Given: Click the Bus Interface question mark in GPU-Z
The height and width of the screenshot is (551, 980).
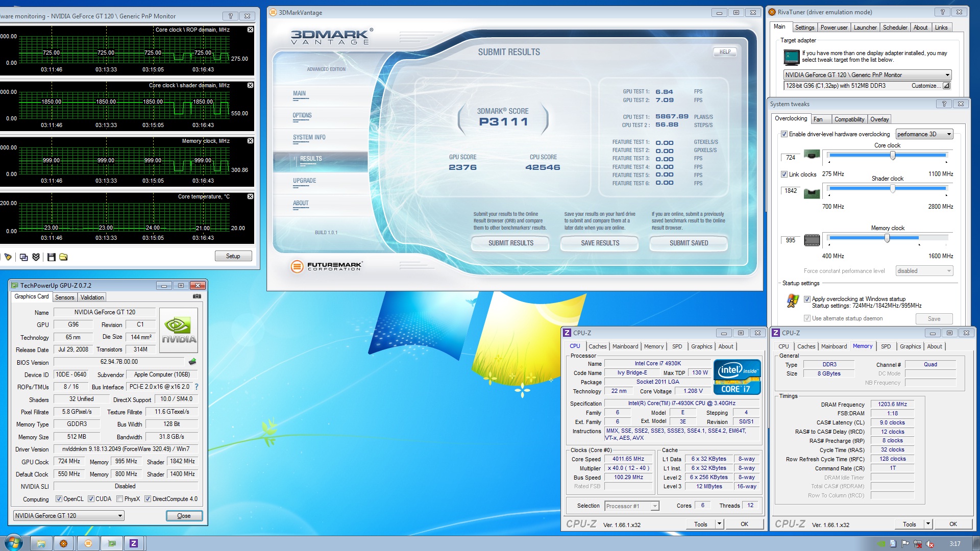Looking at the screenshot, I should [197, 387].
